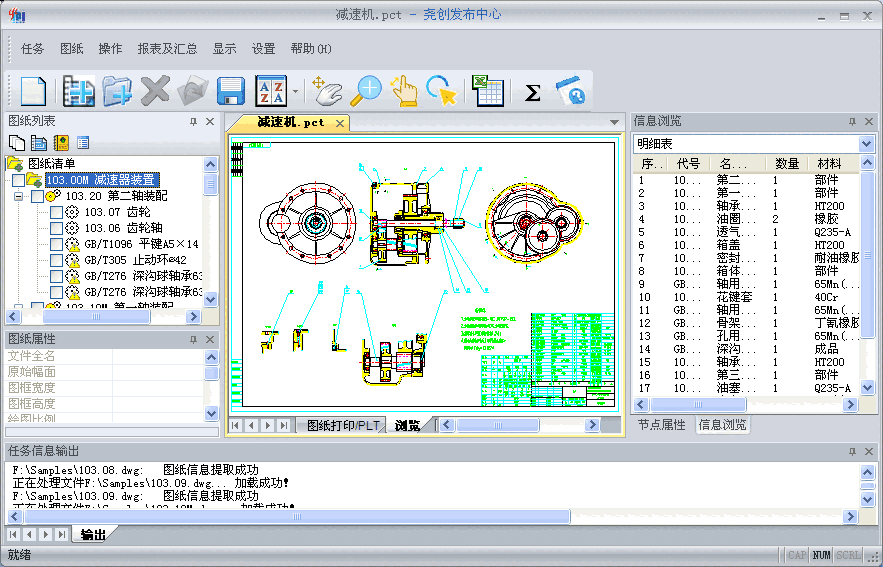Switch to the 图纸打印/PLT tab
The height and width of the screenshot is (567, 883).
(x=343, y=426)
